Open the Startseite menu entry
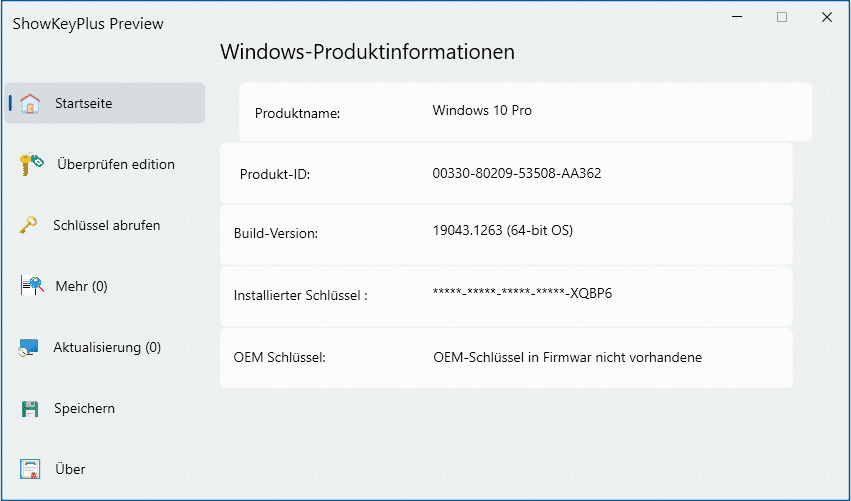851x501 pixels. 105,103
